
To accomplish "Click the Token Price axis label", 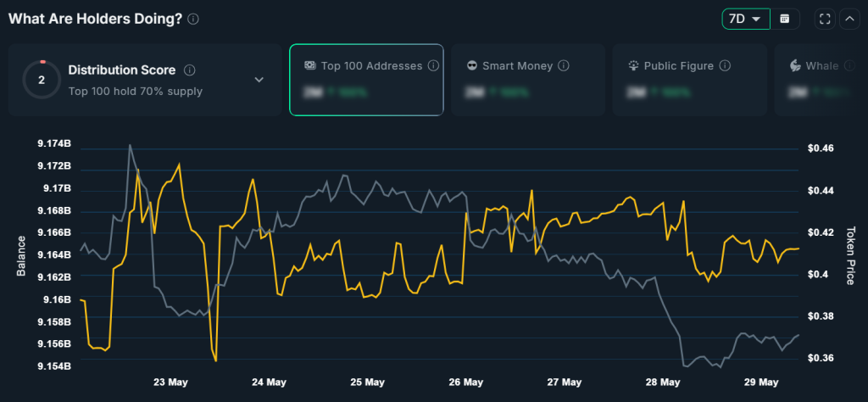I will pos(851,255).
